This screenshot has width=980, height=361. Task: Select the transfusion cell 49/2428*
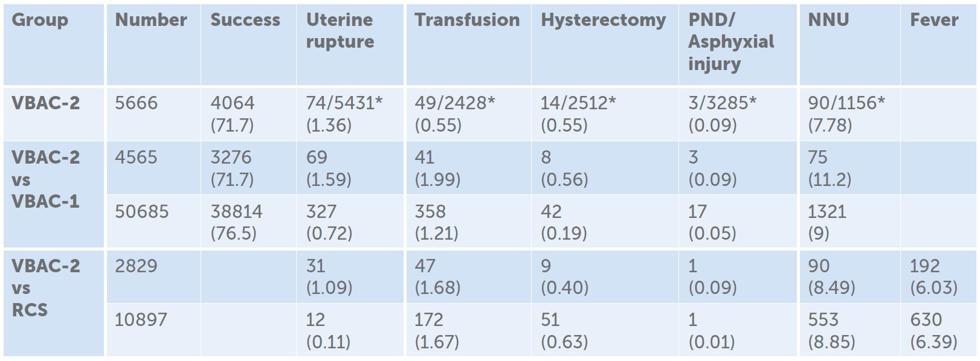[x=455, y=103]
